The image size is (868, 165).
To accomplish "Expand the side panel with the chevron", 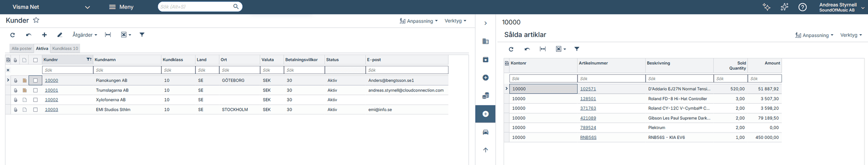I will (x=486, y=23).
